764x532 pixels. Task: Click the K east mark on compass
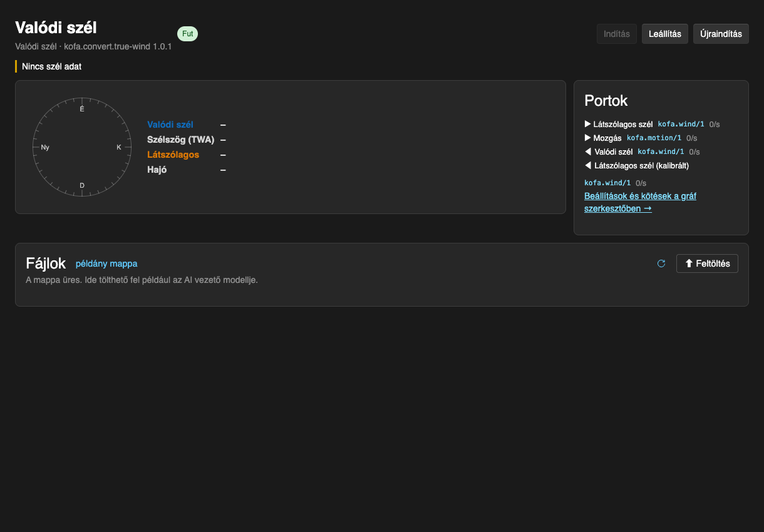[119, 147]
